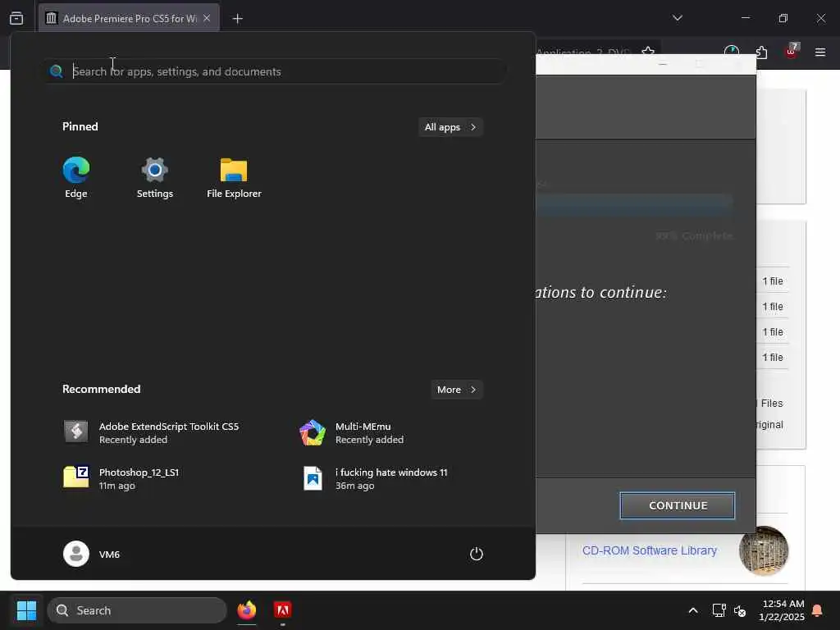Click Continue in Adobe installer

click(x=677, y=505)
